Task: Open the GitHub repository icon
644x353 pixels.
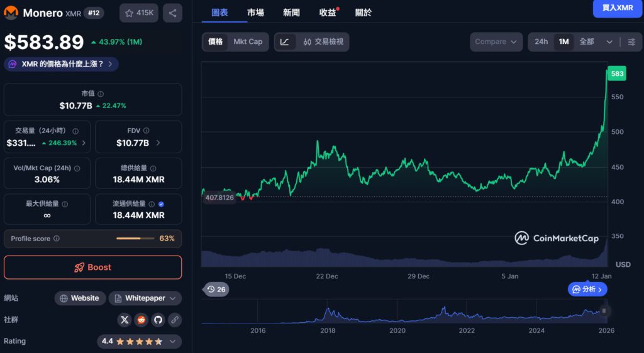Action: (x=158, y=320)
